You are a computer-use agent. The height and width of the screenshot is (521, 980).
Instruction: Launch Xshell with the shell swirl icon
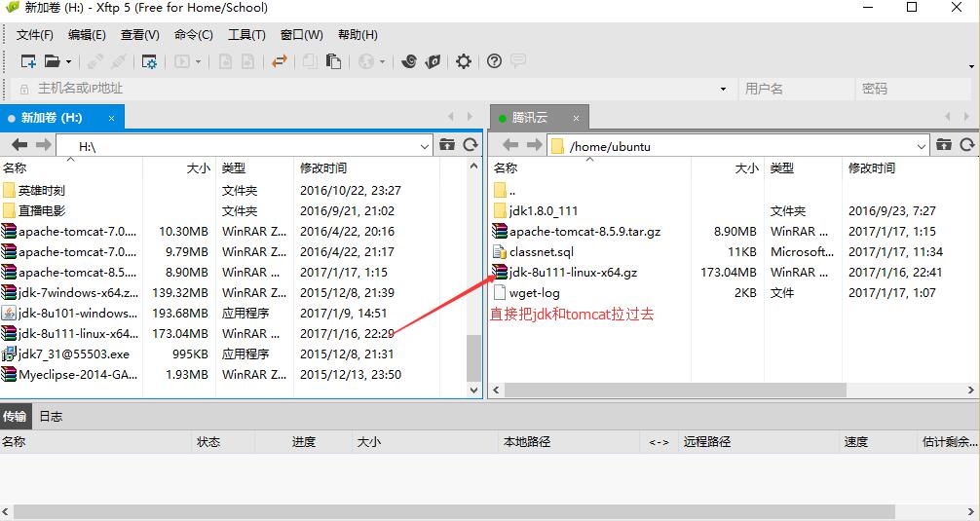point(409,61)
